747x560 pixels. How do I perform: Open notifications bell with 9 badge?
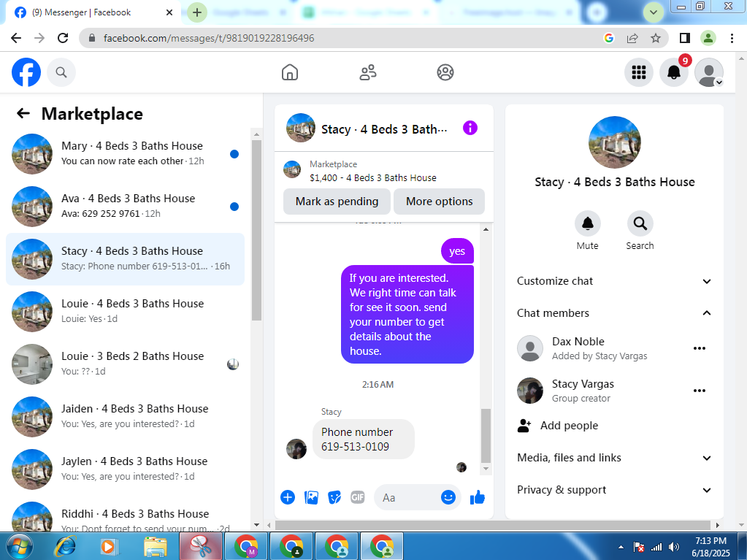(x=674, y=72)
